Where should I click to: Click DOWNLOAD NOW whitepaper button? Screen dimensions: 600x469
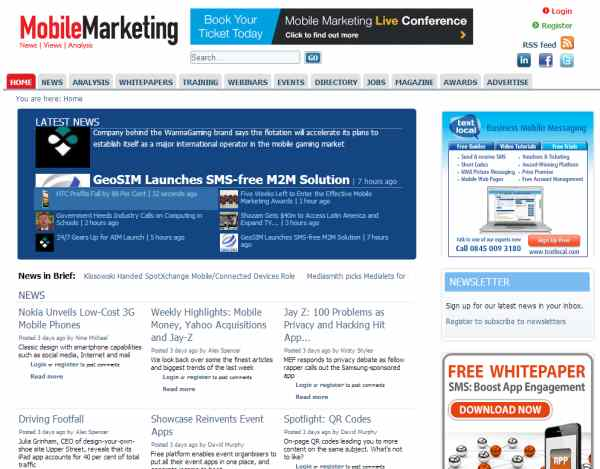pos(500,410)
